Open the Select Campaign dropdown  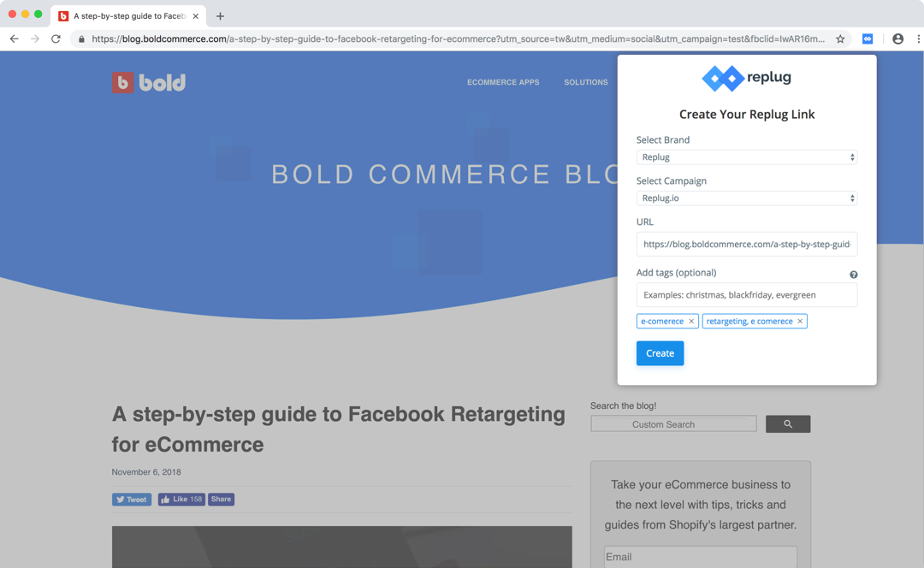tap(747, 198)
